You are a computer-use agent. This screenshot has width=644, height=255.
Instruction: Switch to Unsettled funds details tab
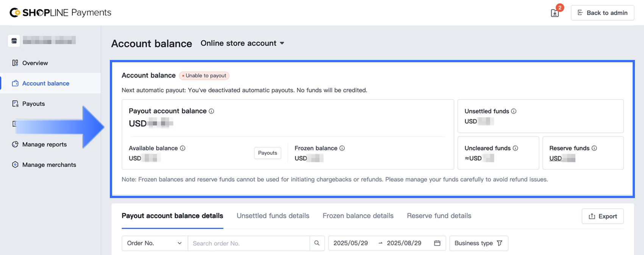(273, 216)
